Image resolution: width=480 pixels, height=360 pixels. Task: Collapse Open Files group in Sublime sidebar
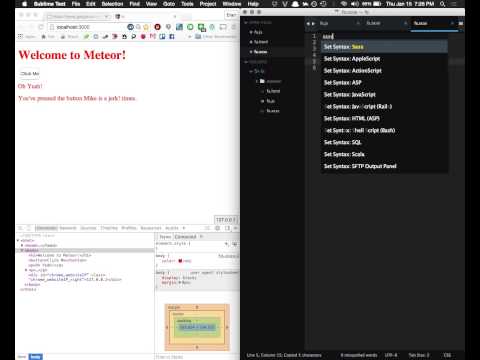click(x=246, y=22)
